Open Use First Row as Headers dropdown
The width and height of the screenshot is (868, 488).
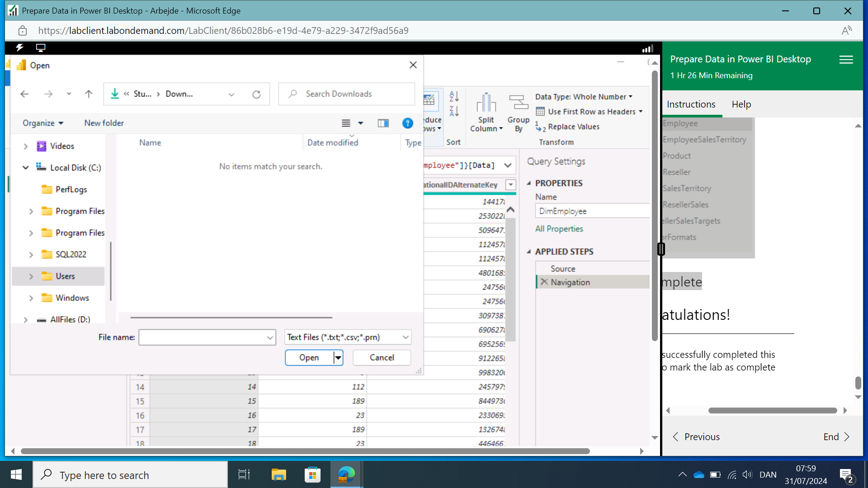589,112
